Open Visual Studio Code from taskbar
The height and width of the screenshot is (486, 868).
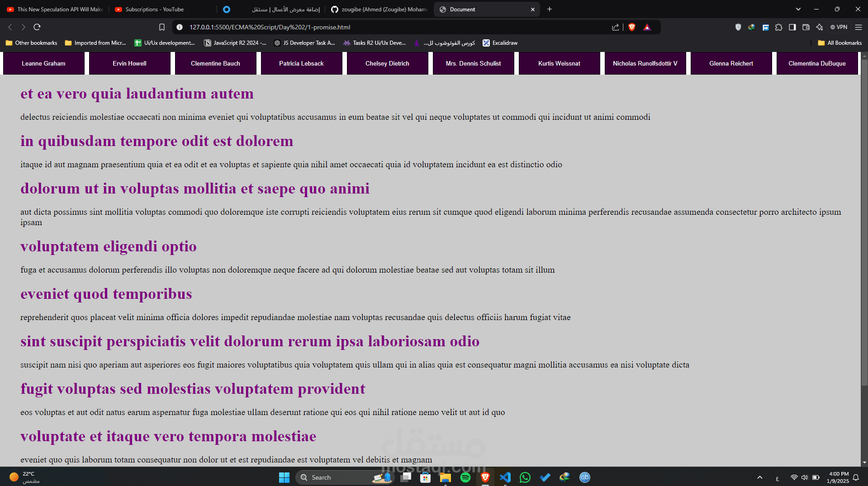click(505, 477)
